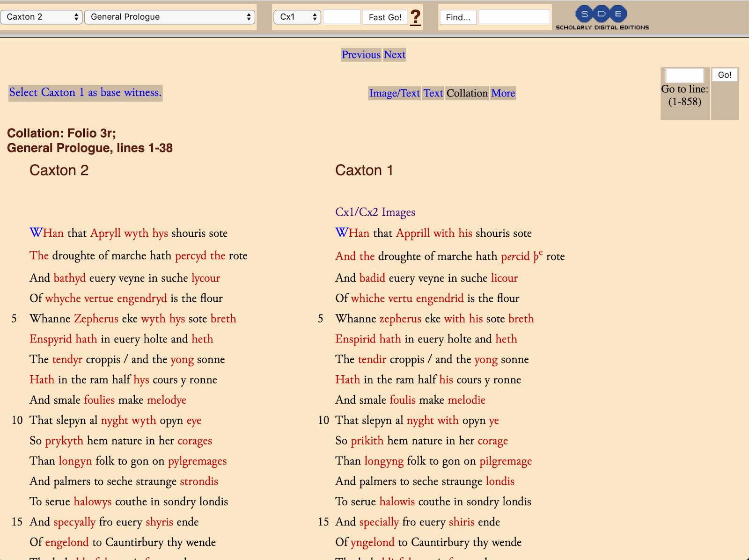Click the Find... button
Screen dimensions: 749x560
click(x=457, y=17)
